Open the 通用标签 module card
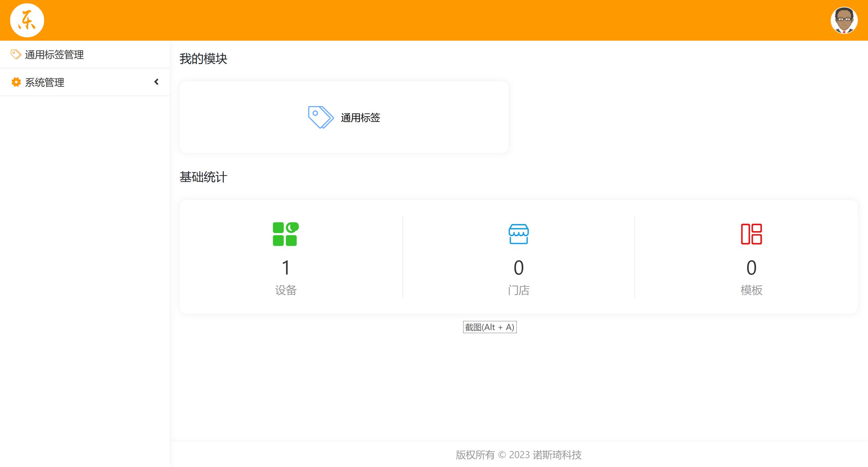Image resolution: width=868 pixels, height=467 pixels. [344, 117]
